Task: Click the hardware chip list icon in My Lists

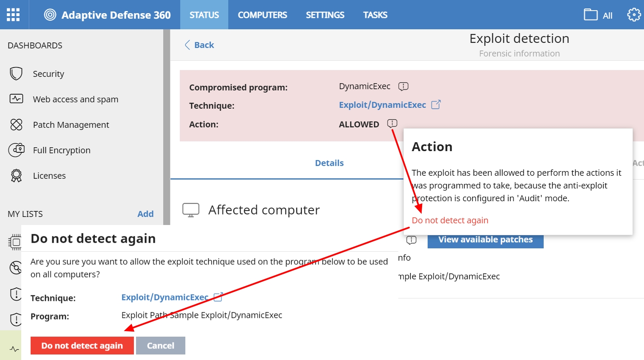Action: pyautogui.click(x=15, y=242)
